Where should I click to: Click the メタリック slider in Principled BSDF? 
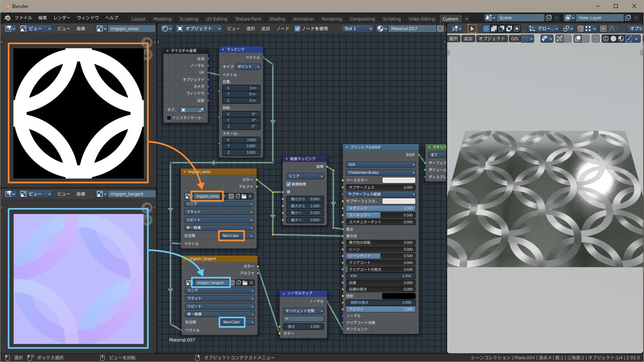pyautogui.click(x=380, y=208)
